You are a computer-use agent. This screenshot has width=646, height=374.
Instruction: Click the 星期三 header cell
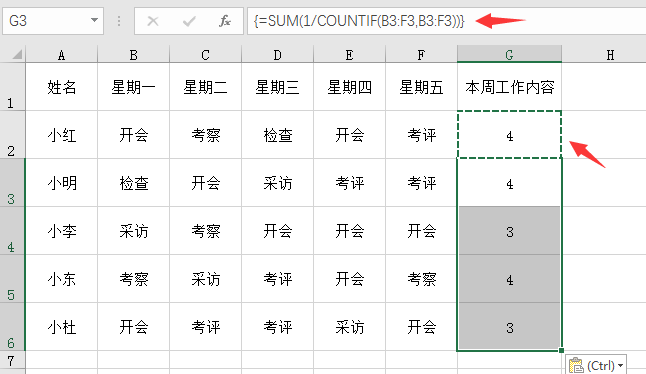tap(277, 86)
